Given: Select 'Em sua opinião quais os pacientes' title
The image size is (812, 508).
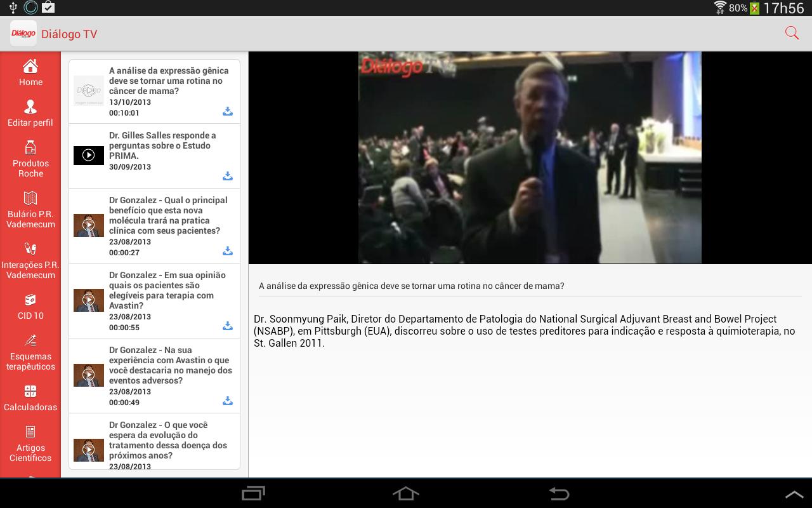Looking at the screenshot, I should [x=167, y=290].
